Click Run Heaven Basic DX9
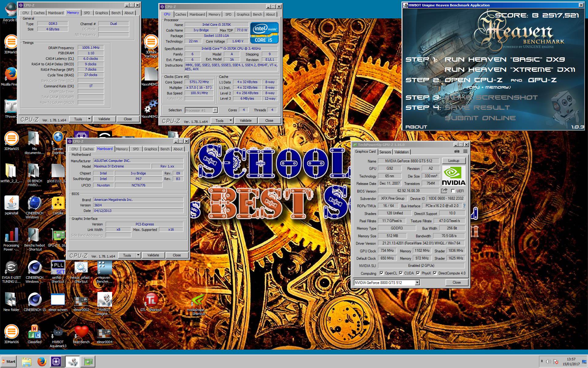588x368 pixels. 505,59
